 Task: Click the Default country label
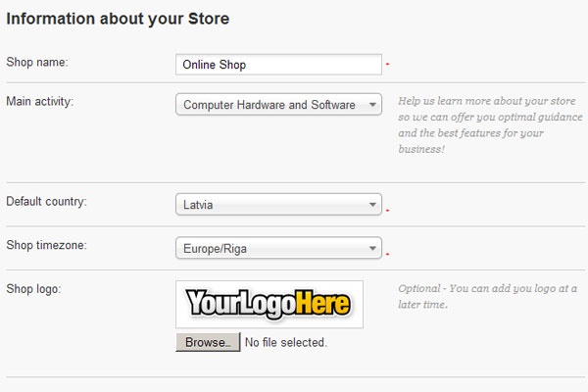coord(46,202)
